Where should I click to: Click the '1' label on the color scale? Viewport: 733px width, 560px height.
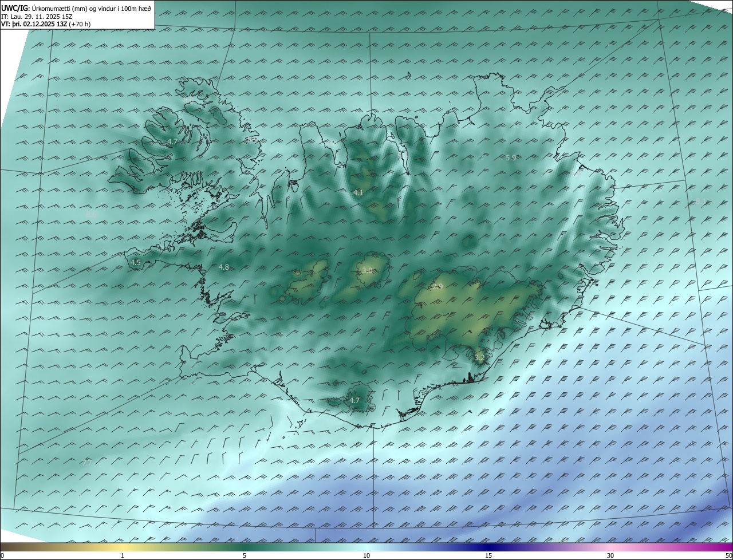tap(123, 555)
